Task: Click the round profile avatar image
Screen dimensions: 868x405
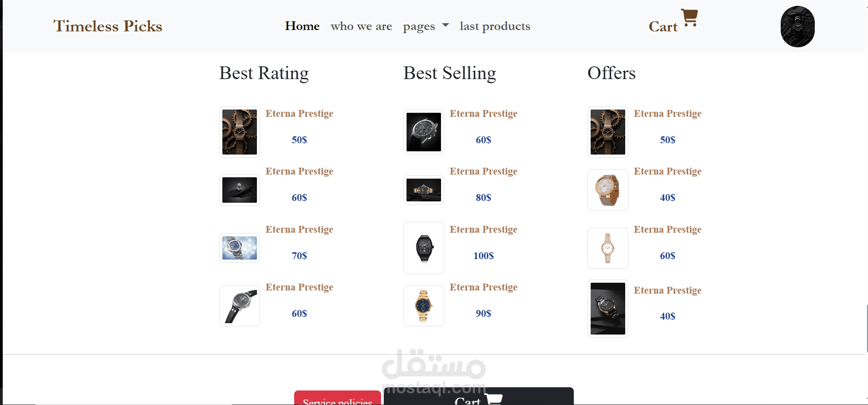Action: (798, 26)
